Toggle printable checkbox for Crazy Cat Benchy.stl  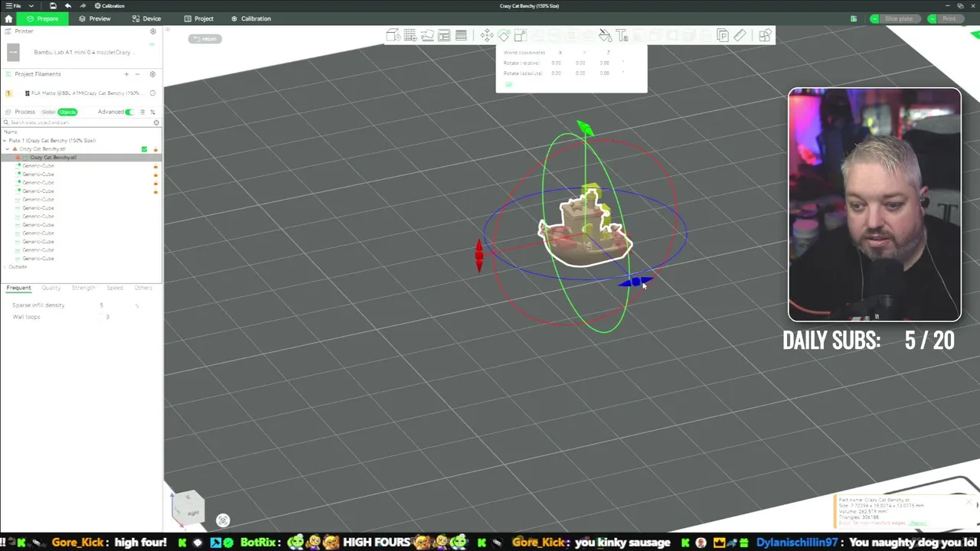point(144,149)
